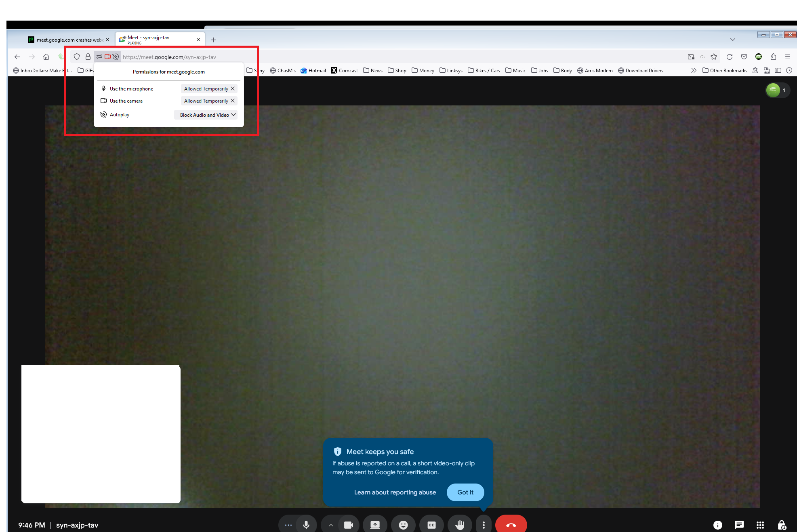The image size is (797, 532).
Task: Raise hand in the meeting
Action: pyautogui.click(x=460, y=524)
